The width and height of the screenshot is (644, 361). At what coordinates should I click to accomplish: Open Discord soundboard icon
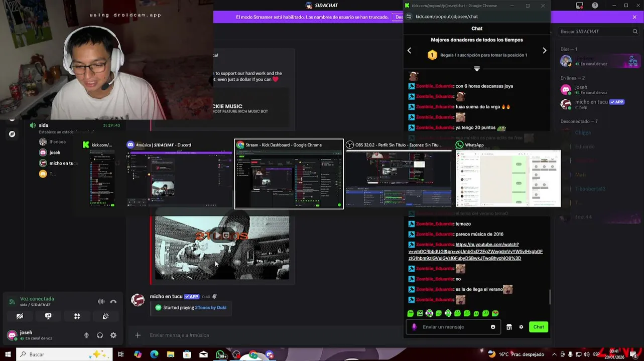pyautogui.click(x=105, y=316)
